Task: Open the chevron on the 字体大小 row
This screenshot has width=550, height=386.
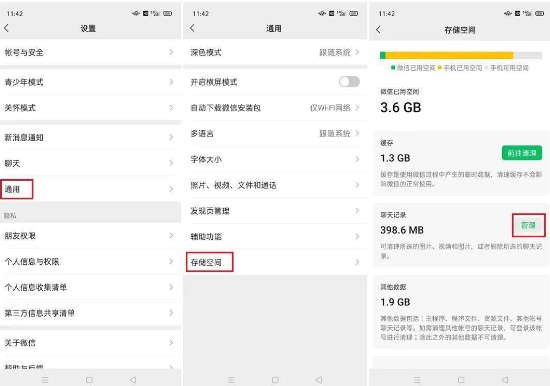Action: click(x=357, y=159)
